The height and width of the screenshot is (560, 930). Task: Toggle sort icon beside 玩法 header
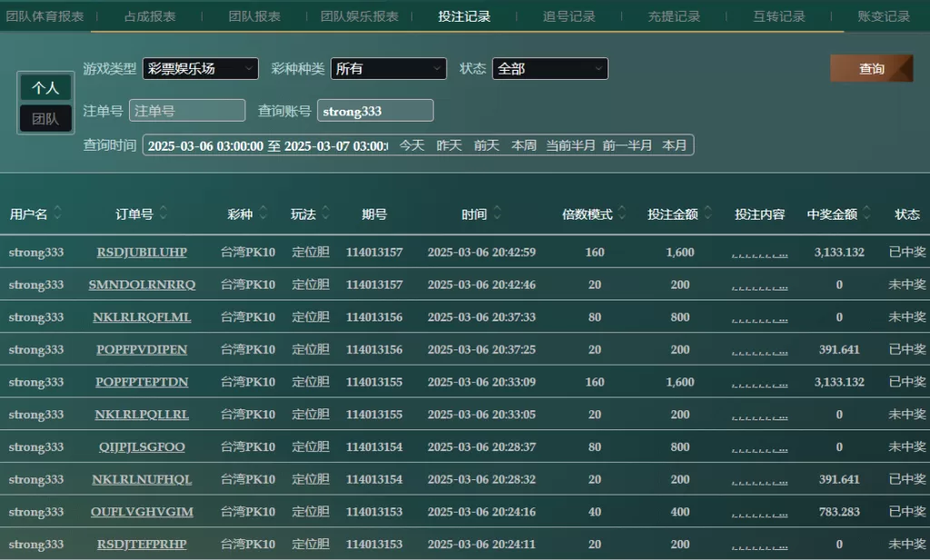(x=326, y=214)
